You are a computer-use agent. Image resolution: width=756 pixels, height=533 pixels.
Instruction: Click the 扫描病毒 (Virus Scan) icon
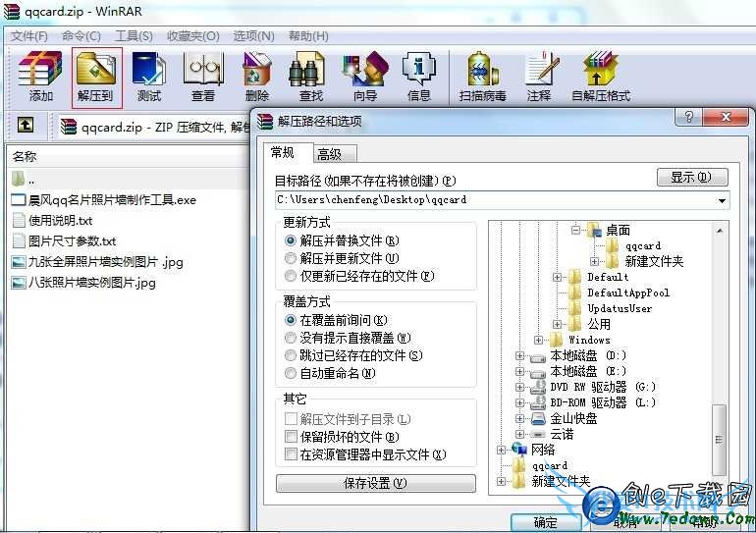point(483,78)
